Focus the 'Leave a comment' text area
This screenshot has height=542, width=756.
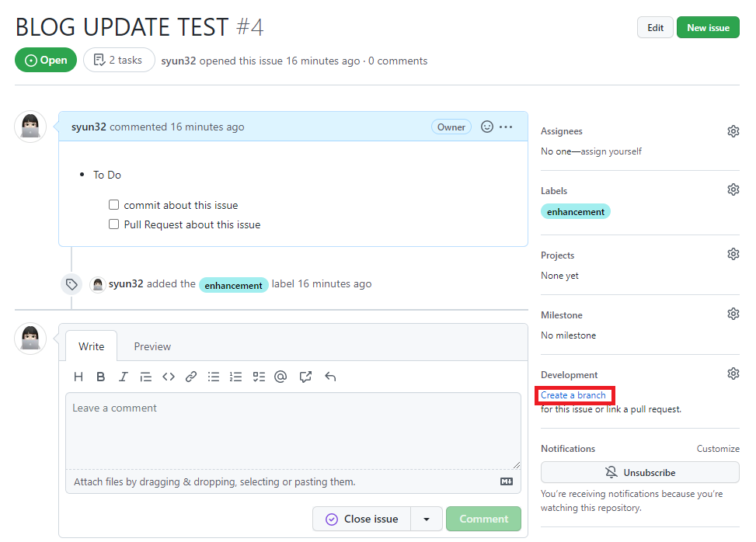pos(293,431)
